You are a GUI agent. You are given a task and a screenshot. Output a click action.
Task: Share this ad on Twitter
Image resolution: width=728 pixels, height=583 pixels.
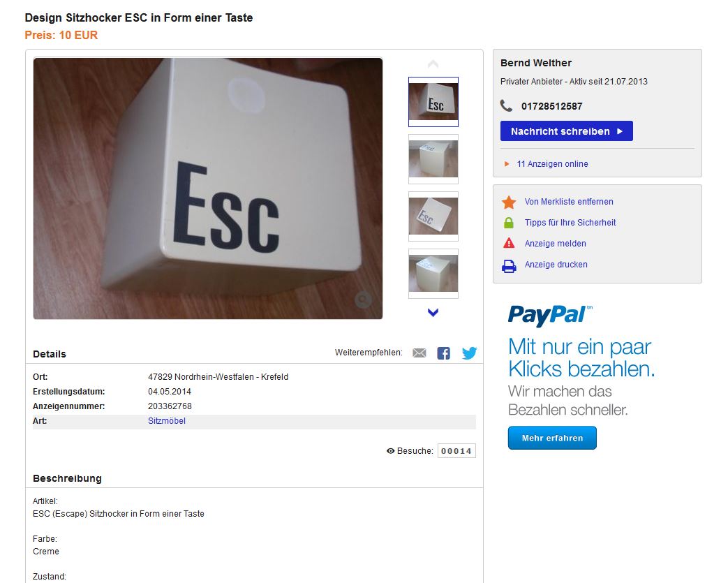coord(469,353)
